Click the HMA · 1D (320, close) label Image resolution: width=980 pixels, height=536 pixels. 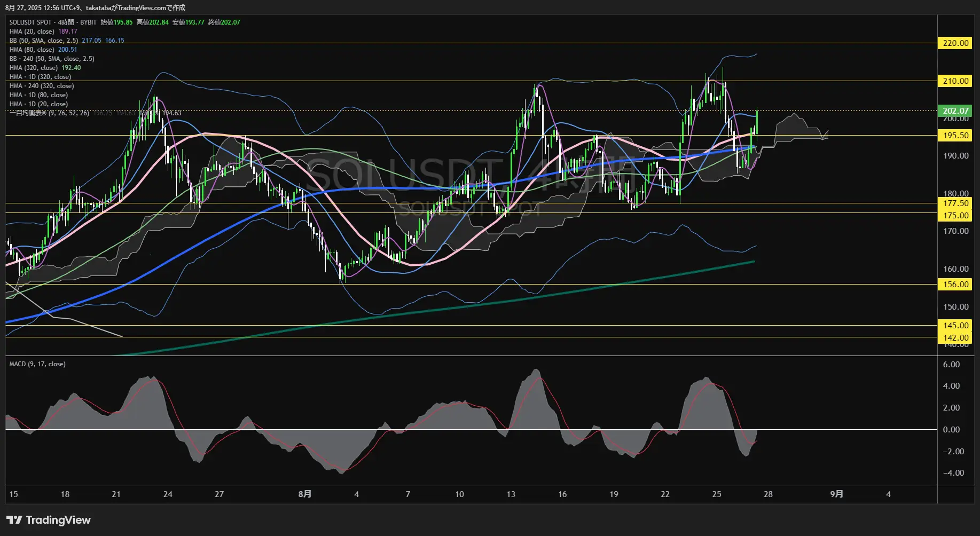40,77
